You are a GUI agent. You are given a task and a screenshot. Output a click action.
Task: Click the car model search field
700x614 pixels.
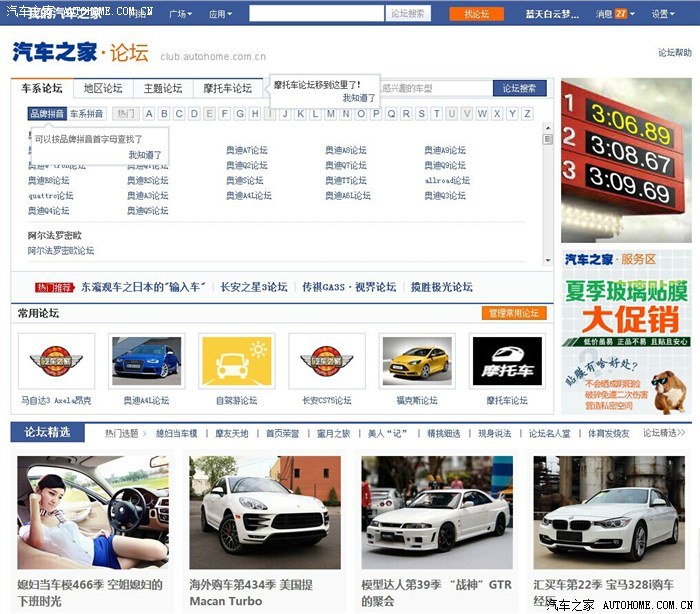(435, 88)
